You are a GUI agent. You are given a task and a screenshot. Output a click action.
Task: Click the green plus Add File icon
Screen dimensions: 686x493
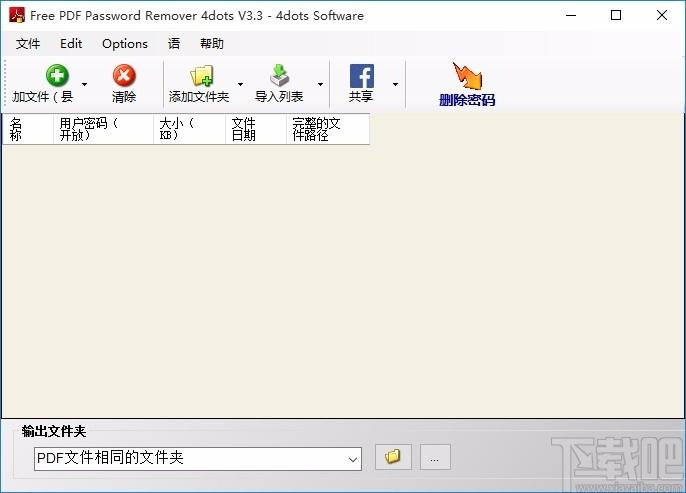57,76
